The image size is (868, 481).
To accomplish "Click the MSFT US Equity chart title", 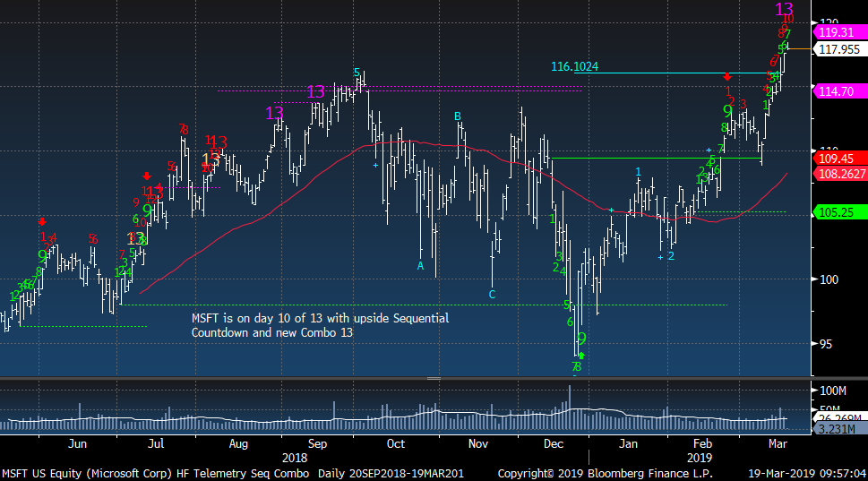I will (x=233, y=474).
